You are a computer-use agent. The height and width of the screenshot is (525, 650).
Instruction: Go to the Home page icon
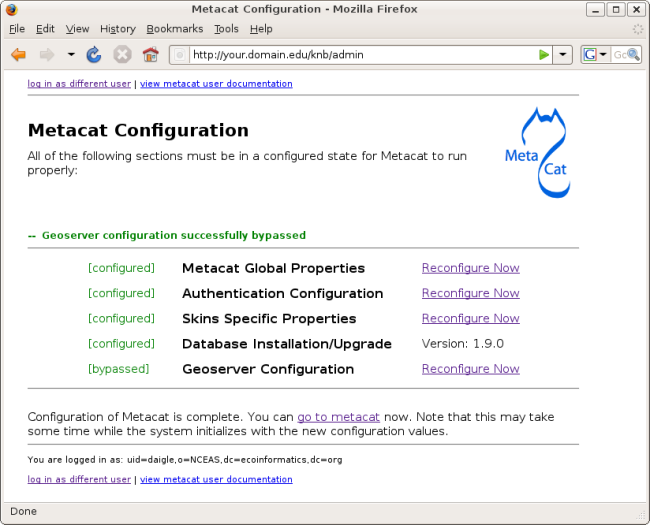(150, 54)
